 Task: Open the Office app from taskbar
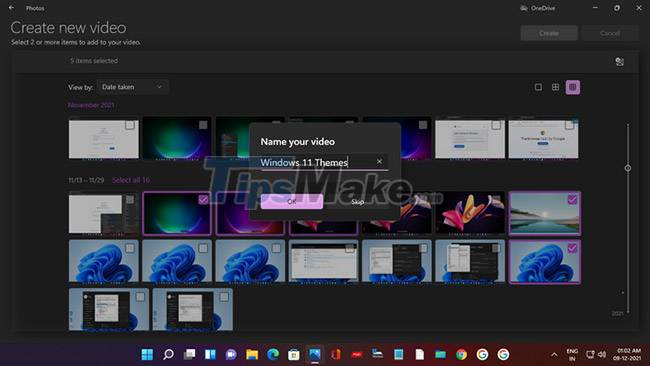pyautogui.click(x=336, y=354)
